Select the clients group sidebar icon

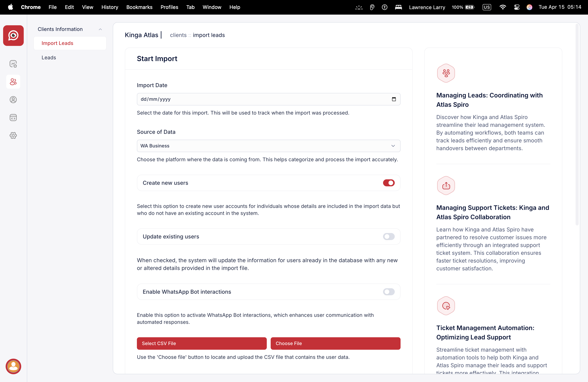(13, 82)
